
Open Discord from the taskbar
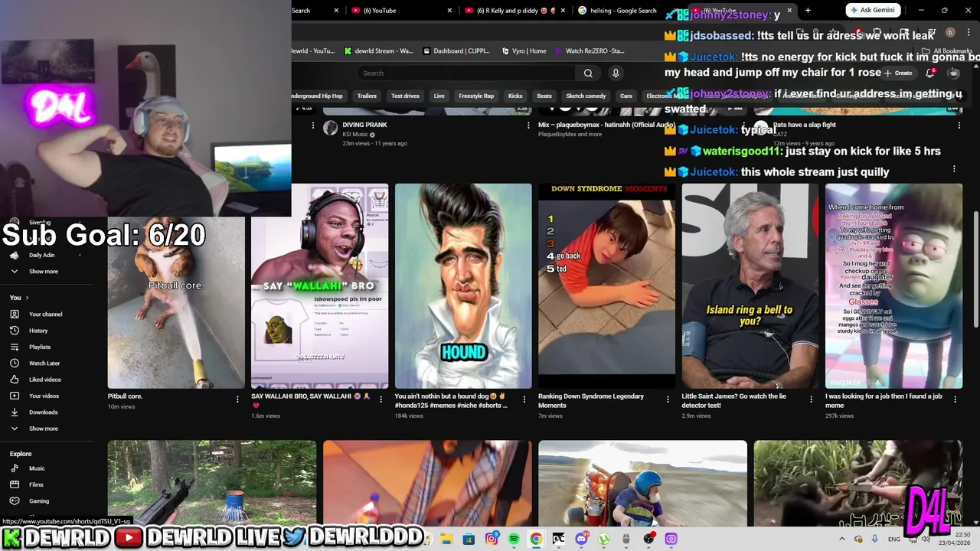tap(581, 540)
